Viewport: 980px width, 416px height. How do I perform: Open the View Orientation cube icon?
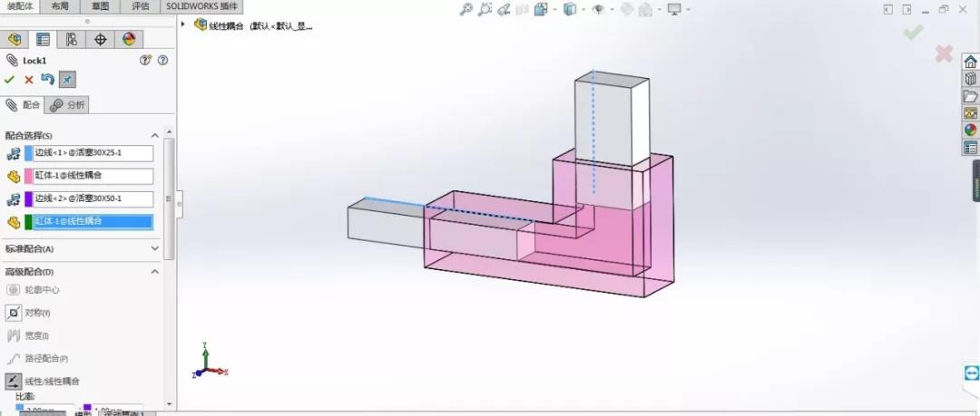(x=570, y=10)
